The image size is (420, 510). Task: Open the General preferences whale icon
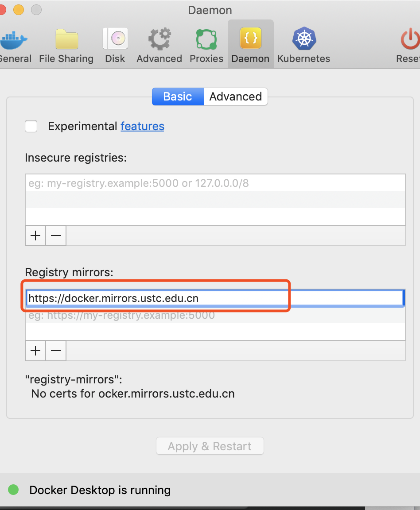tap(13, 41)
